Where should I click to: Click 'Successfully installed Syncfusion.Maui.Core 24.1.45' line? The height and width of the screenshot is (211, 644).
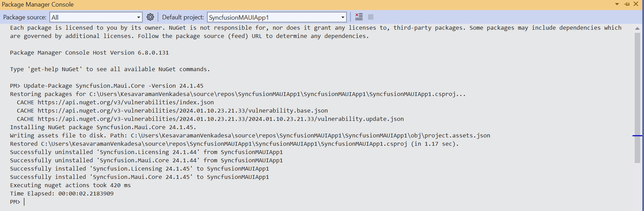pos(140,177)
